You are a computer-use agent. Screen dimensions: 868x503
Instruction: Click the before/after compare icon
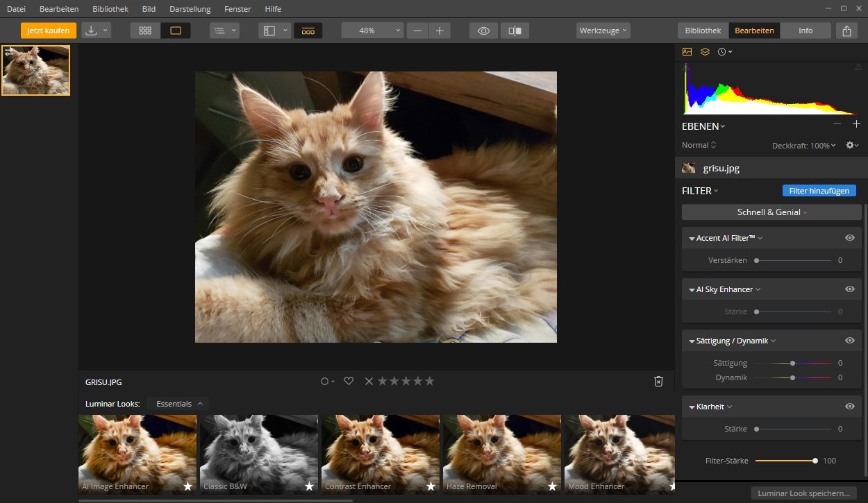[x=515, y=31]
